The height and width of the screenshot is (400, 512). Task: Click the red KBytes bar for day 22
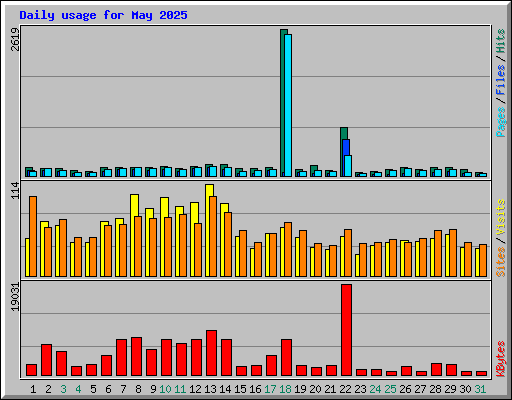coord(346,330)
